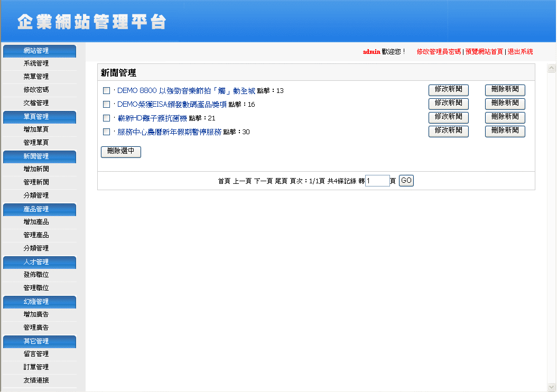Click 下一頁 pagination link
Viewport: 557px width, 392px height.
click(263, 181)
